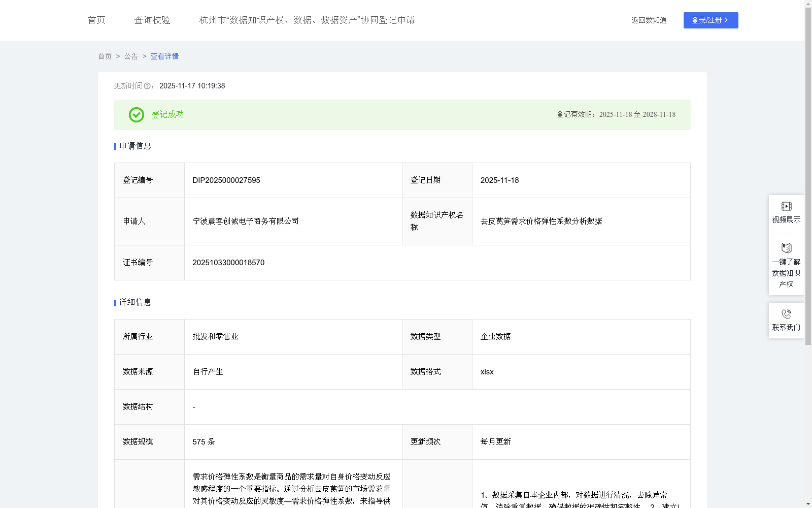Click the 联系我们 label
Screen dimensions: 812x508
point(786,327)
